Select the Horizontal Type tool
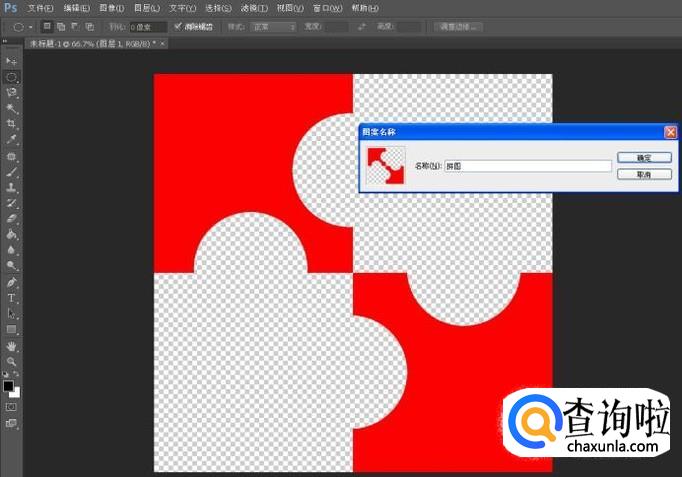682x477 pixels. pos(12,298)
